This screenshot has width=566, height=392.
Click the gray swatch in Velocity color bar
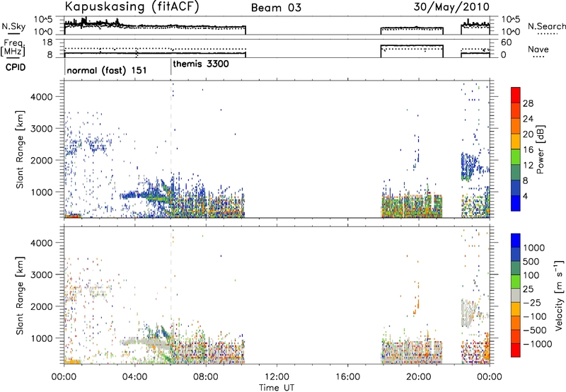pyautogui.click(x=516, y=295)
